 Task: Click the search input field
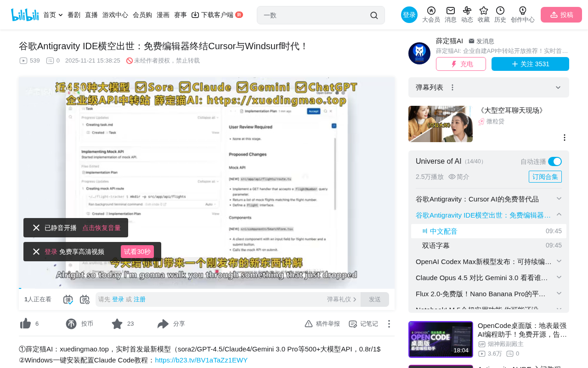click(315, 15)
